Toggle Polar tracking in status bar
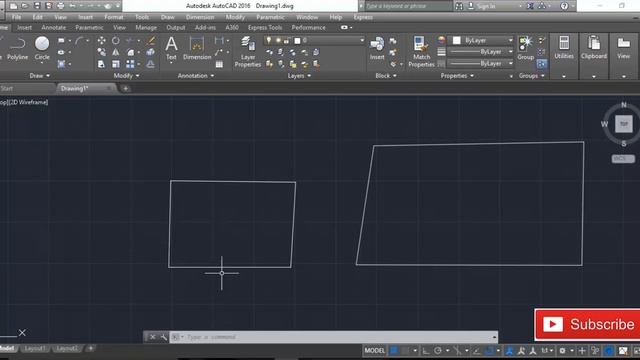The image size is (640, 360). tap(438, 351)
